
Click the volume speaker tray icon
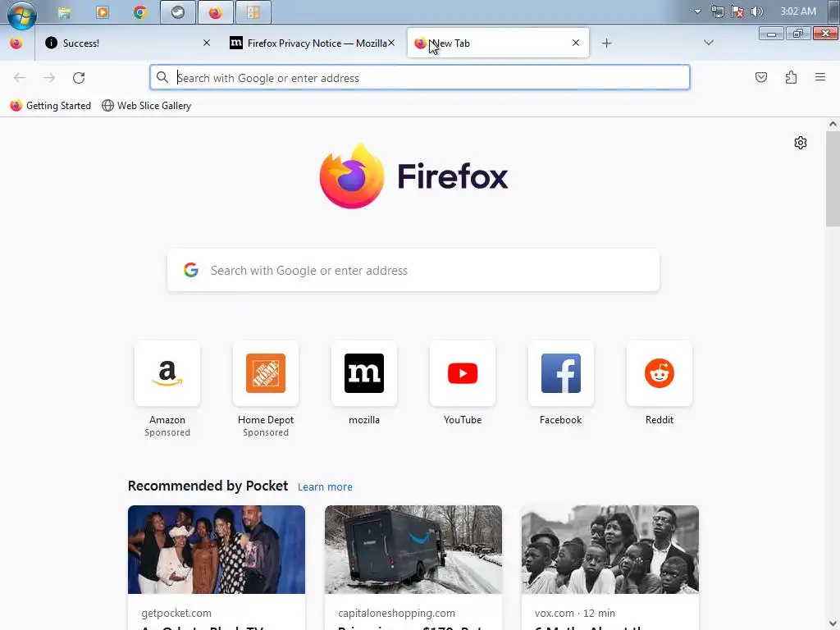(x=756, y=11)
